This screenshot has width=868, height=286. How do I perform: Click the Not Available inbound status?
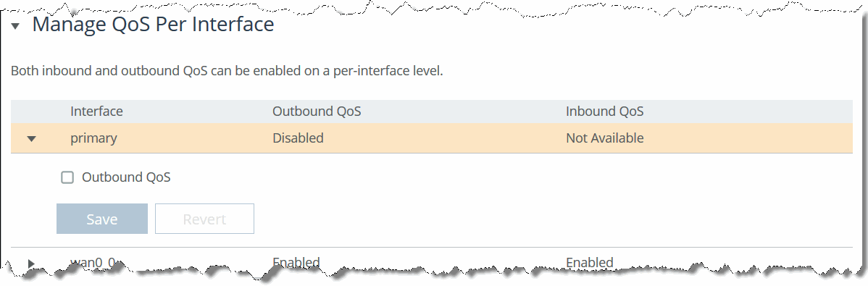point(604,138)
